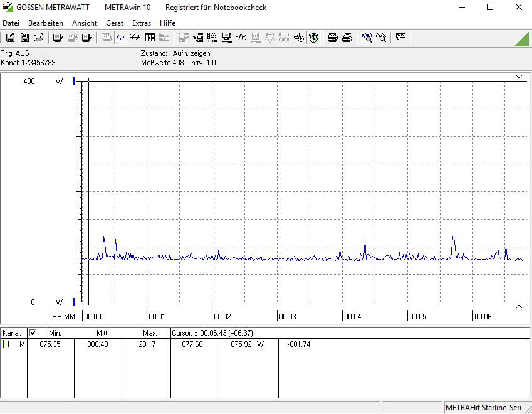532x414 pixels.
Task: Maximize the METRAwin 10 window
Action: pyautogui.click(x=490, y=7)
